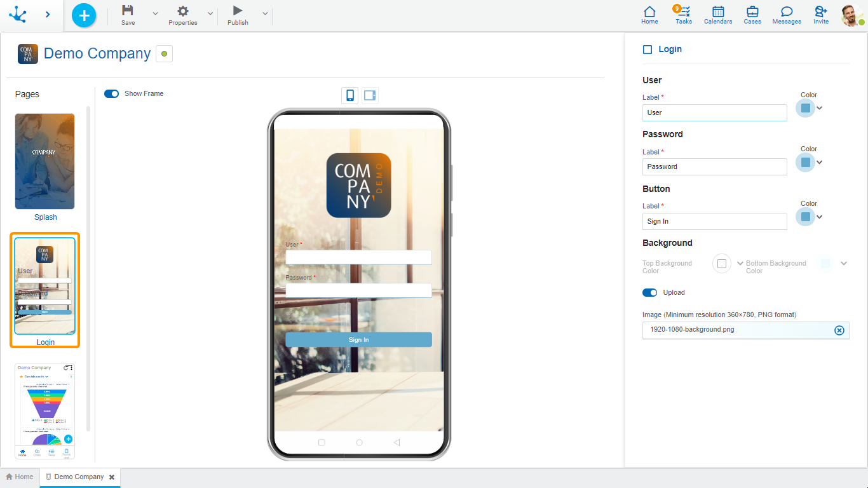Select the dashboard home page thumbnail
This screenshot has height=488, width=868.
point(45,410)
